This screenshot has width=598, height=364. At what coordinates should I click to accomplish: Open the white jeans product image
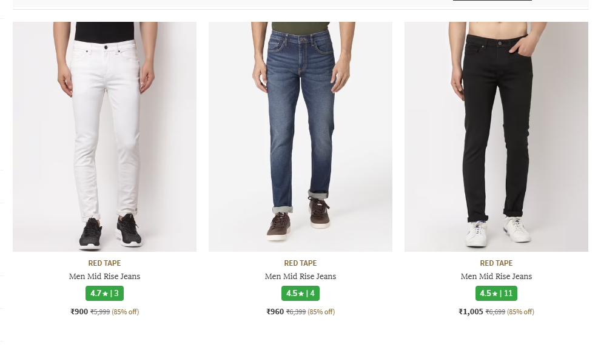[x=104, y=136]
